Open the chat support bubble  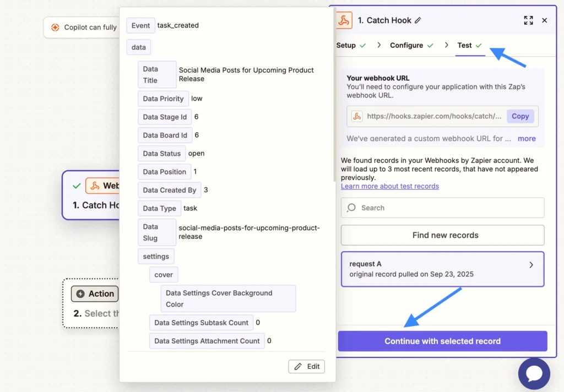(x=534, y=374)
